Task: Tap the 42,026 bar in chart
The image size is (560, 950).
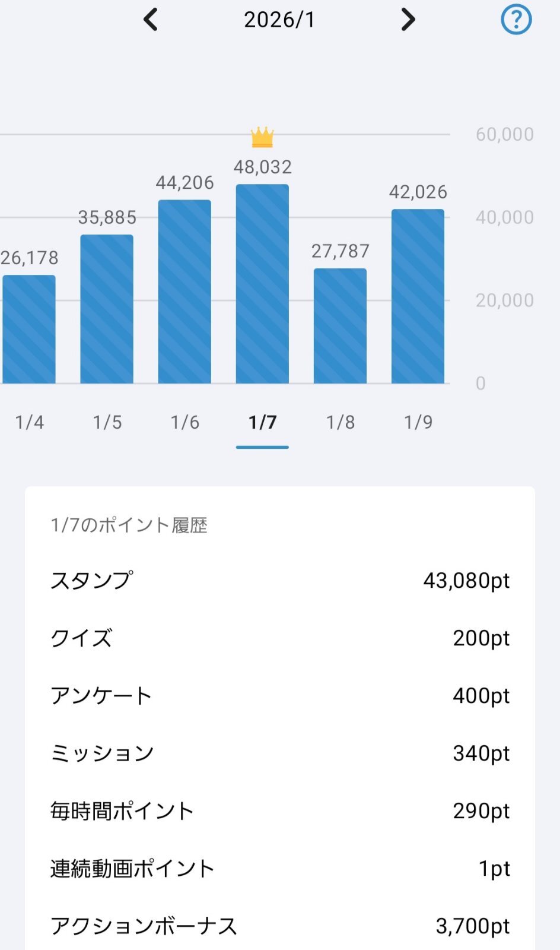Action: point(418,296)
